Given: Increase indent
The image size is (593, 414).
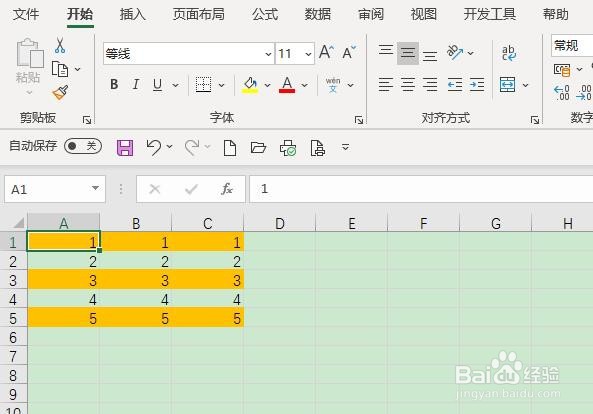Looking at the screenshot, I should coord(477,84).
